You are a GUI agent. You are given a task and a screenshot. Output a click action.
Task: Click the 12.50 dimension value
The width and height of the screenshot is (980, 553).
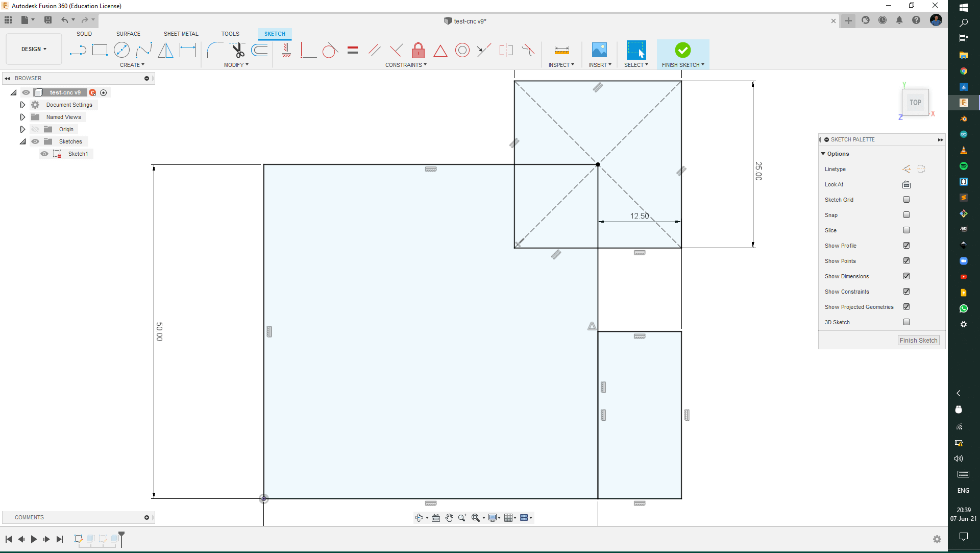pos(640,216)
